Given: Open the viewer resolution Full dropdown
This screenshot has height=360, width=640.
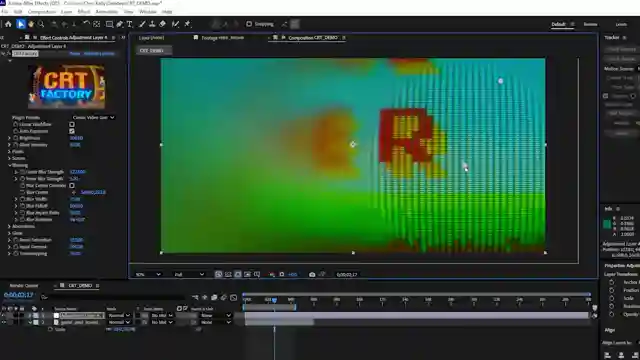Looking at the screenshot, I should pos(189,275).
